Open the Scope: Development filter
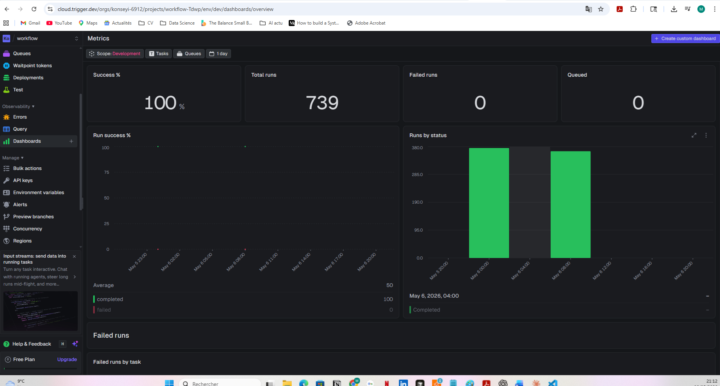 115,54
